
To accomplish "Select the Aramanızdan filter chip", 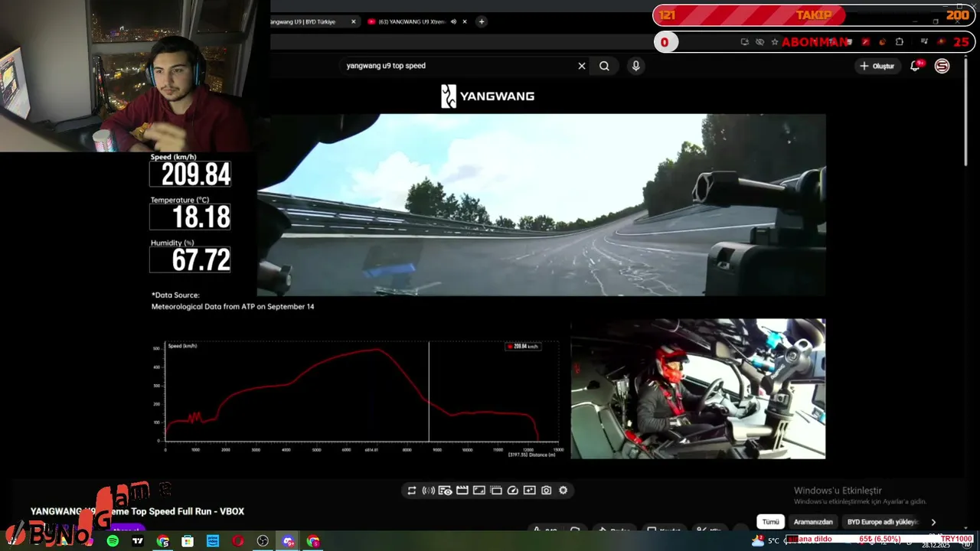I will pyautogui.click(x=813, y=522).
